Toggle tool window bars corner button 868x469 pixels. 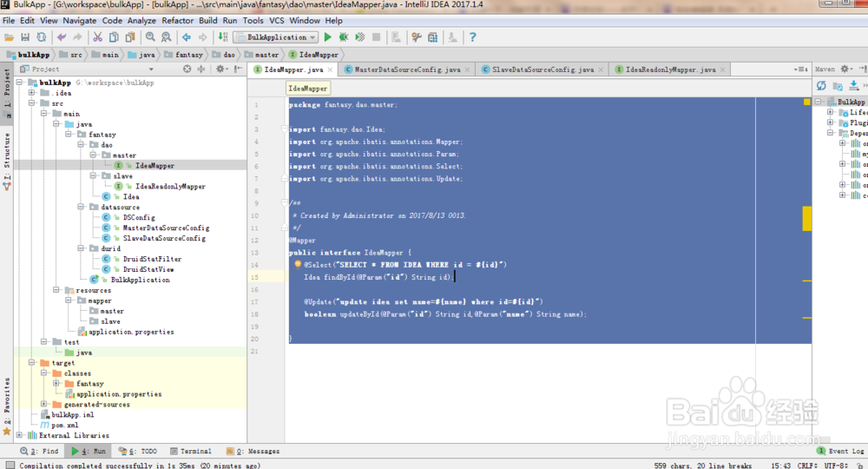point(10,466)
